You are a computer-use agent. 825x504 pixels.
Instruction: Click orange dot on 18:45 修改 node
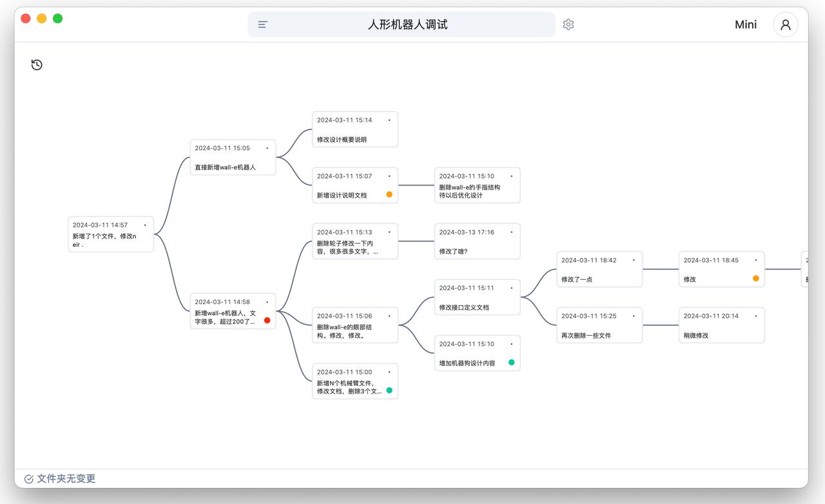[x=756, y=278]
